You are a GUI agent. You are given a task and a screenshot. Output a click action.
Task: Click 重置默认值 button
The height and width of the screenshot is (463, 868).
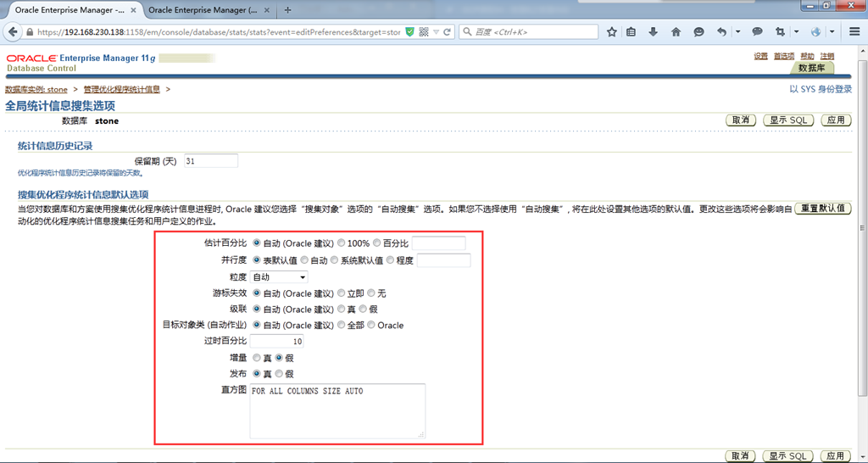coord(823,209)
